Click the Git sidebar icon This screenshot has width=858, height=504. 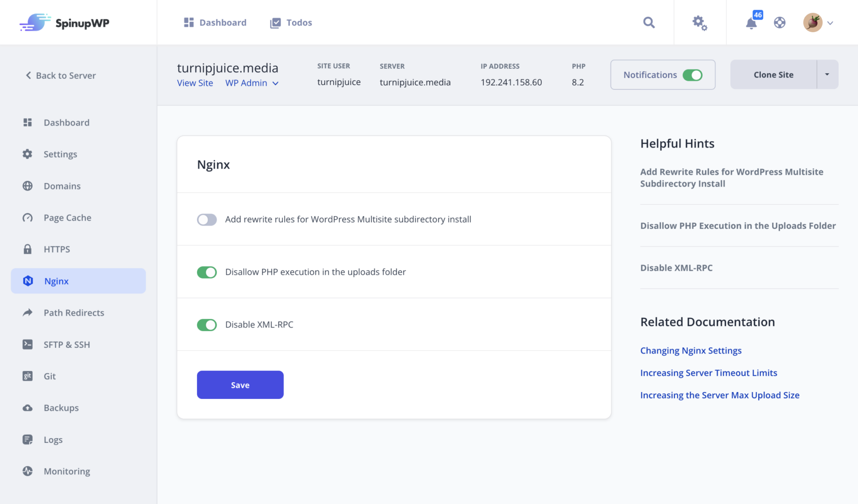(27, 376)
